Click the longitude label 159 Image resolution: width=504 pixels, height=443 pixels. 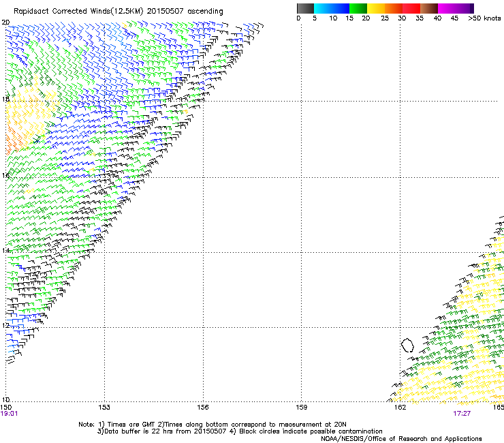point(301,408)
